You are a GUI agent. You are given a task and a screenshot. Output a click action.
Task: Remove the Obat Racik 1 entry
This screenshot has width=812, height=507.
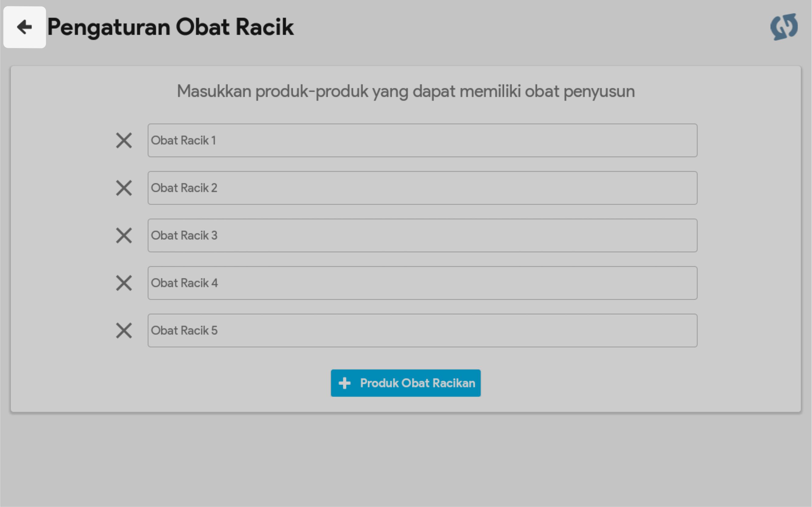tap(124, 140)
